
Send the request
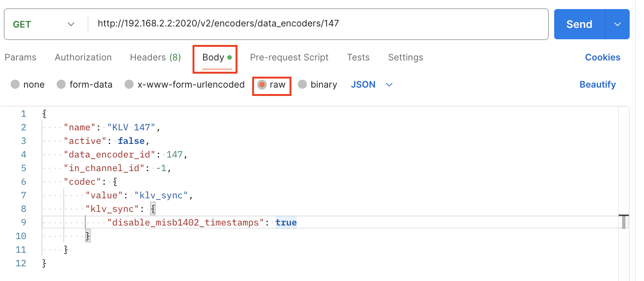(579, 24)
